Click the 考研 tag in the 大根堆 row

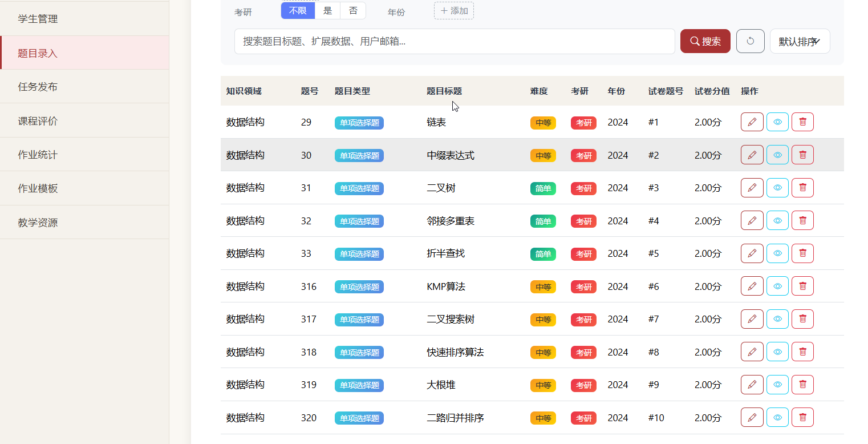click(583, 385)
